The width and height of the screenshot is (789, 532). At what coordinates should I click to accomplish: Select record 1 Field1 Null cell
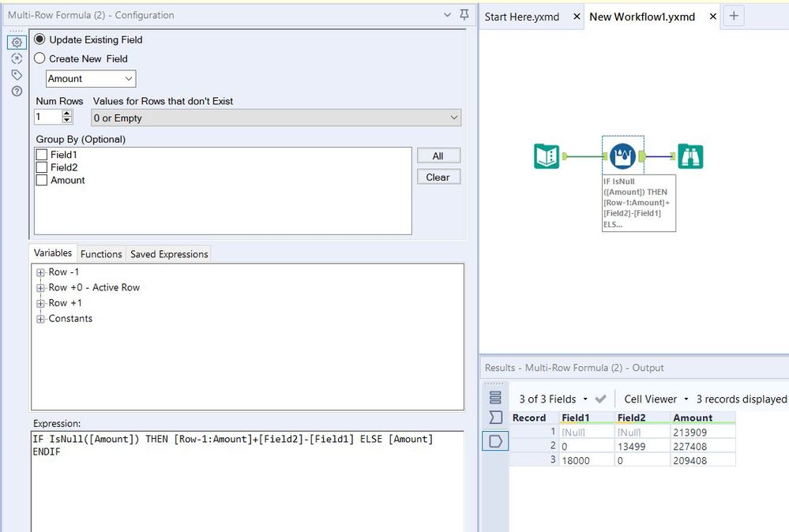pyautogui.click(x=587, y=432)
